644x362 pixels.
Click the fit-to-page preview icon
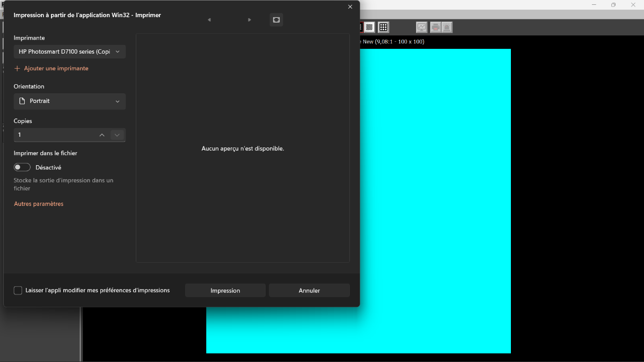[276, 20]
